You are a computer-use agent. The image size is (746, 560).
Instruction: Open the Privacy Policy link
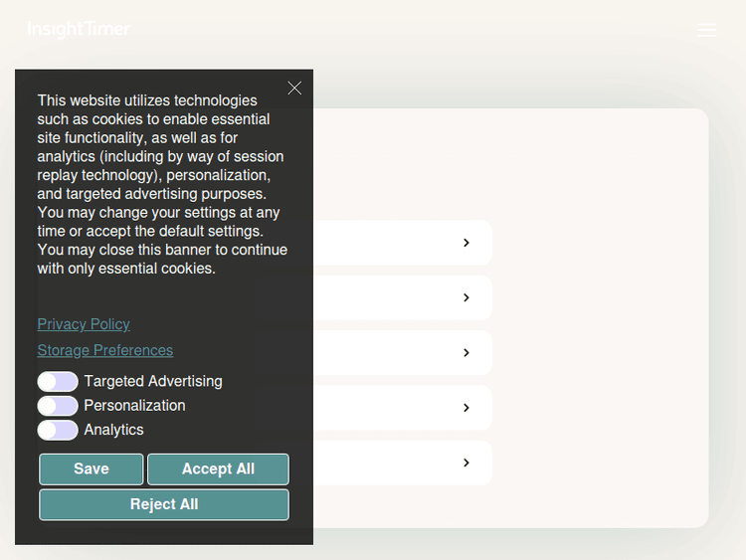pos(84,324)
